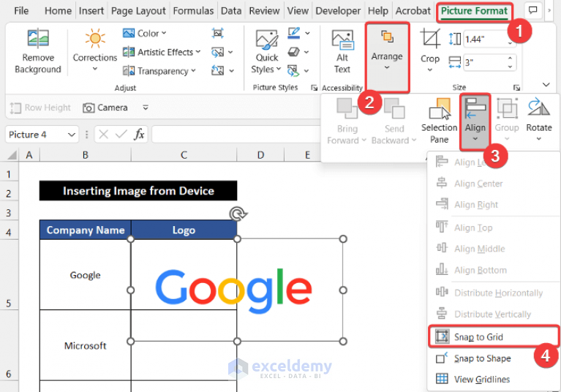Open the Align dropdown

475,121
